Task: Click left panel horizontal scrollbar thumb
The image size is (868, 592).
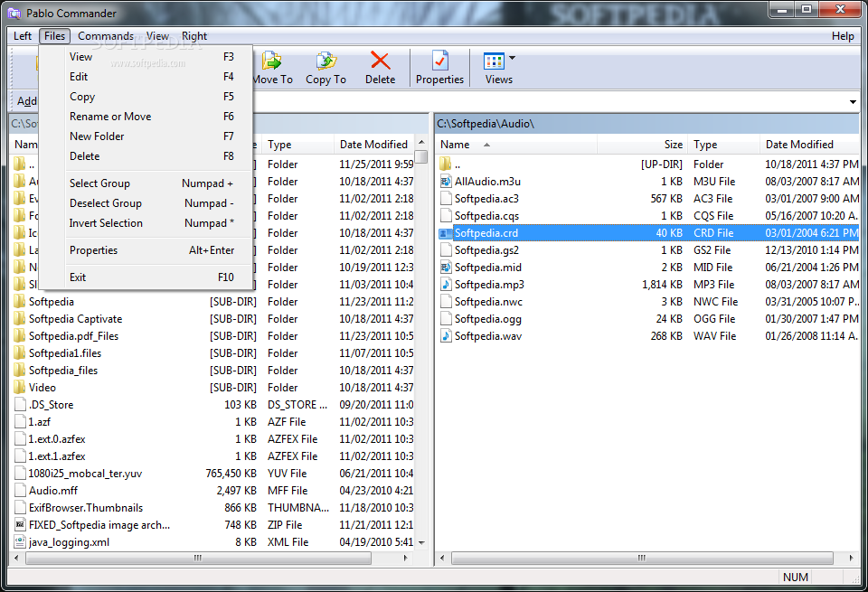Action: (198, 558)
